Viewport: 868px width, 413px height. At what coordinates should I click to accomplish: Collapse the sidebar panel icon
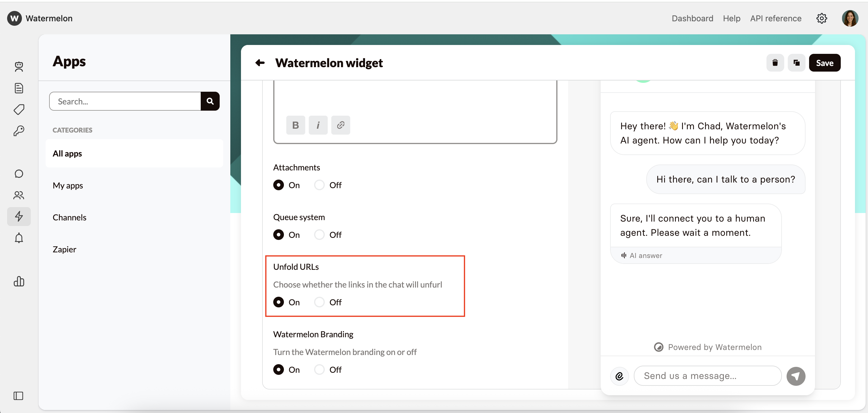pyautogui.click(x=19, y=396)
